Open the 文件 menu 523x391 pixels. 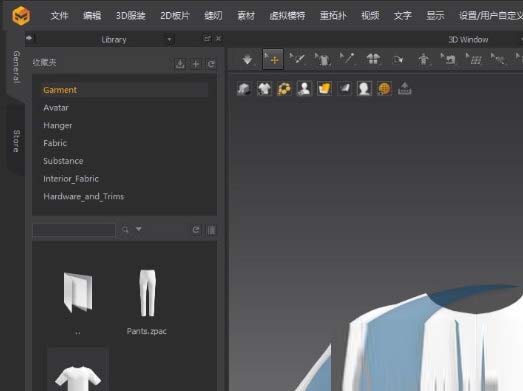pyautogui.click(x=59, y=15)
